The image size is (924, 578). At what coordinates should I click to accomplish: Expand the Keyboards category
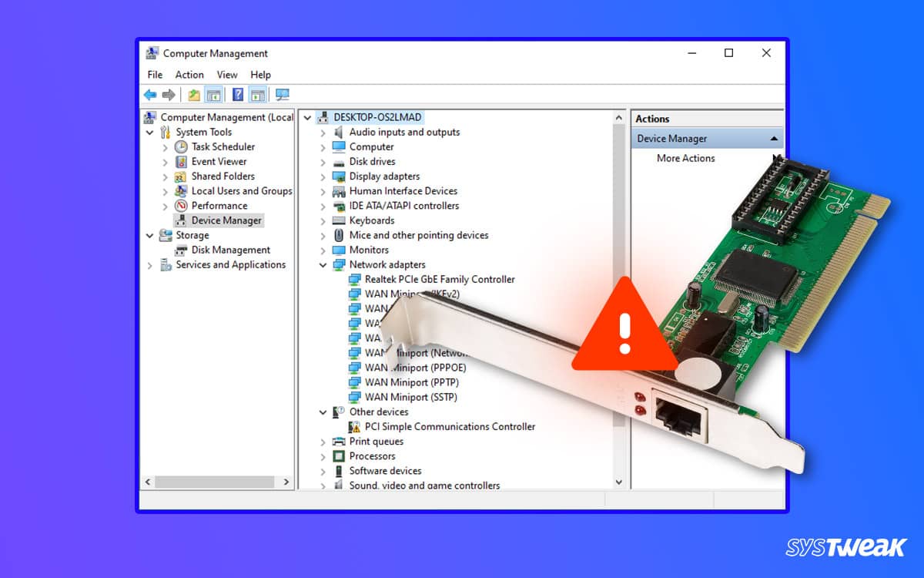click(324, 220)
